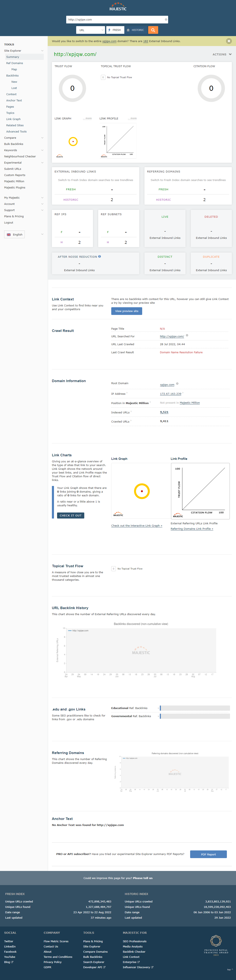Open Ref Domains in the sidebar

click(15, 63)
